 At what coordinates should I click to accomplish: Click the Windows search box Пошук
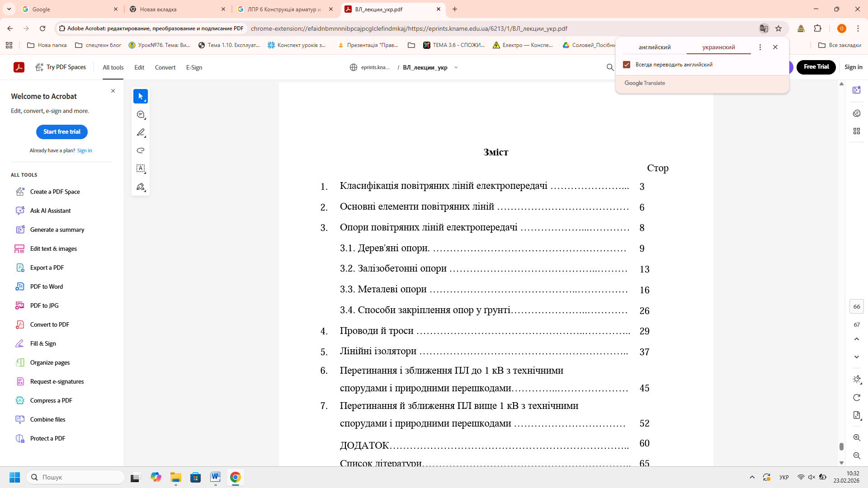tap(75, 477)
